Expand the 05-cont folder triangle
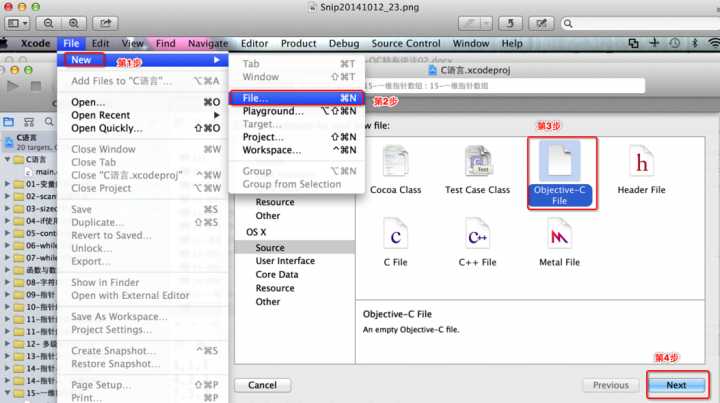 click(7, 233)
